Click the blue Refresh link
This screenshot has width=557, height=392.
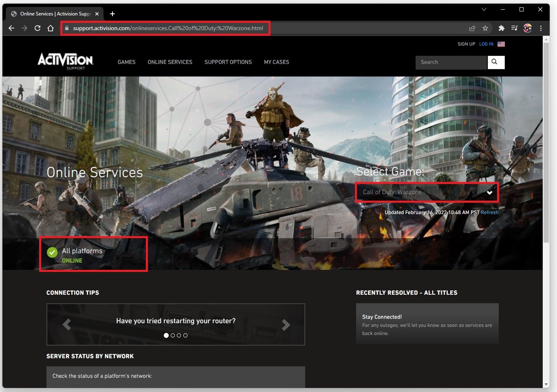(489, 212)
